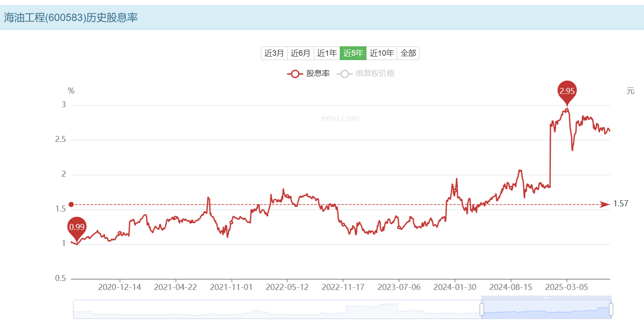Click the average line start dot

pyautogui.click(x=71, y=205)
